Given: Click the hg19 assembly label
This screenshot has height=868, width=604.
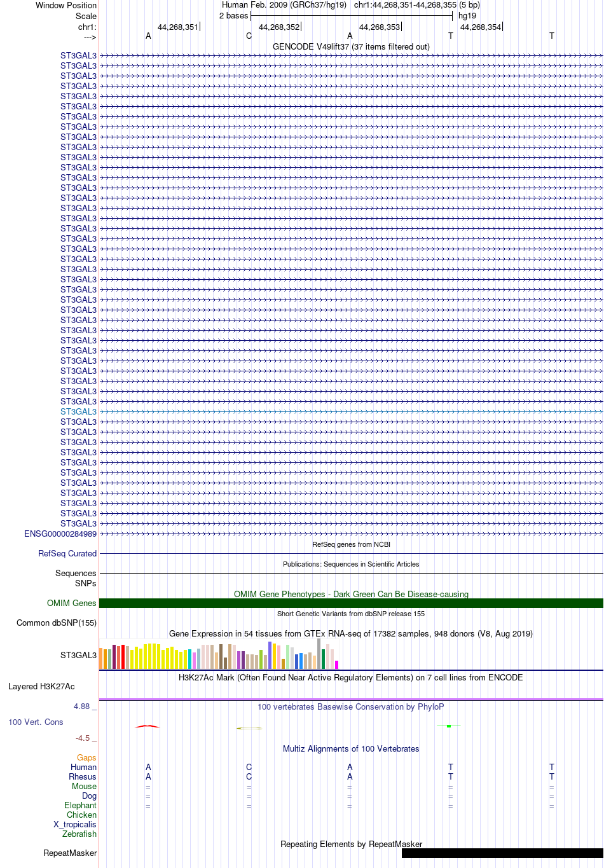Looking at the screenshot, I should [467, 16].
